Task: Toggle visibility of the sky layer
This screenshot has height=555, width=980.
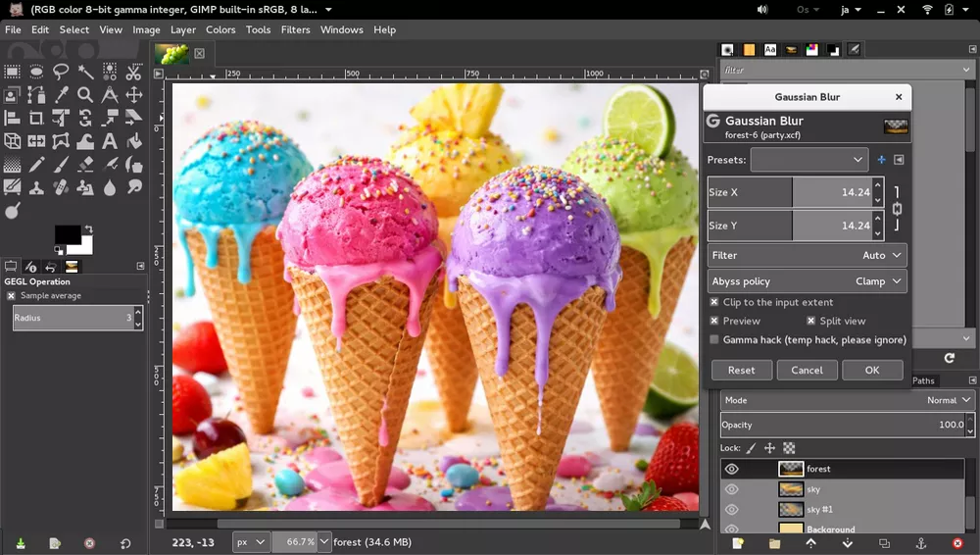Action: (x=731, y=489)
